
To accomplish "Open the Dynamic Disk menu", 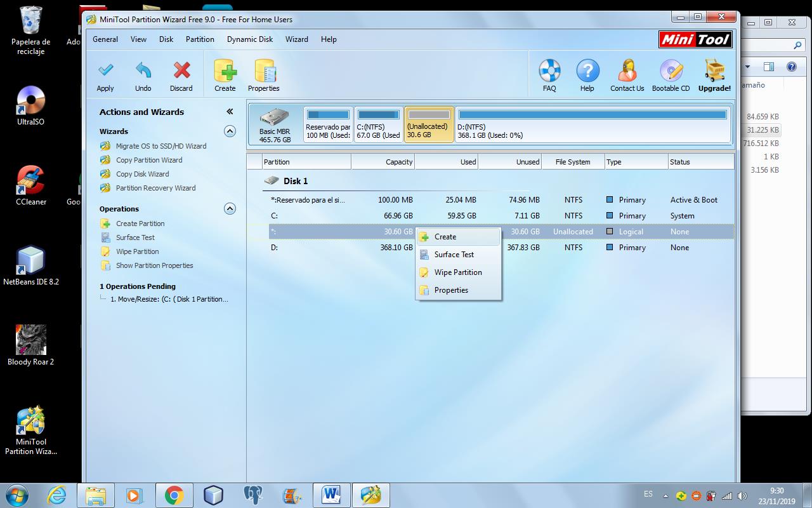I will (250, 39).
